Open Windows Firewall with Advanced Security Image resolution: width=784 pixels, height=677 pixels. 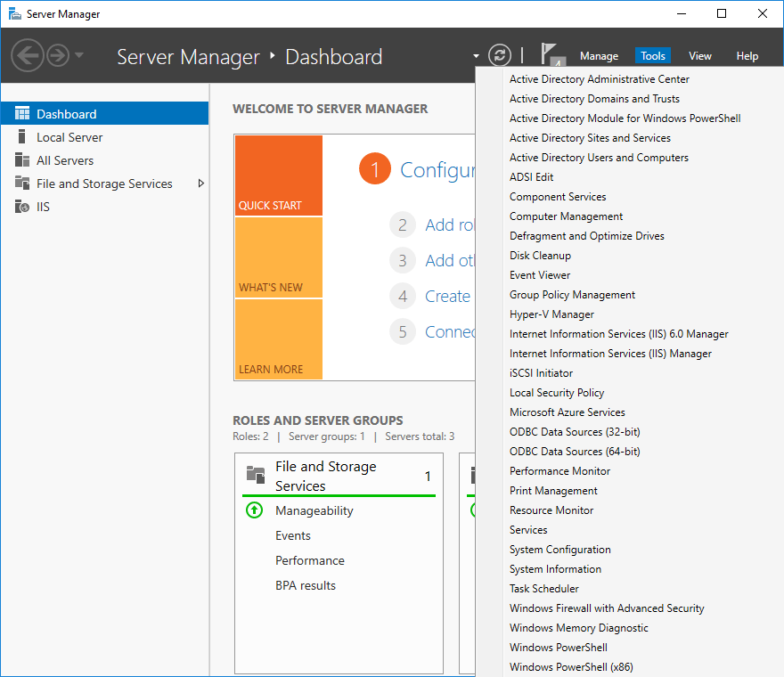[607, 608]
